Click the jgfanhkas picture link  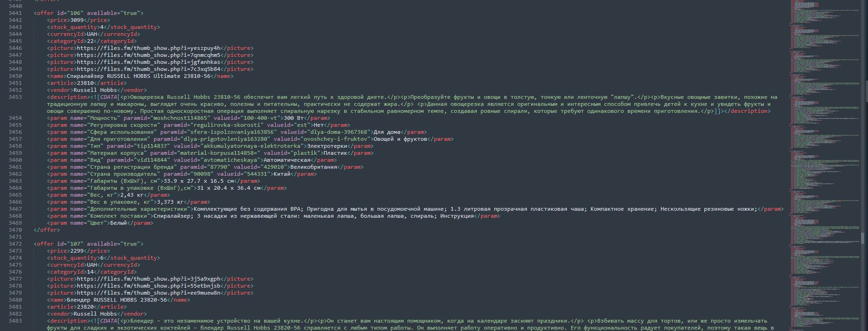pos(148,62)
